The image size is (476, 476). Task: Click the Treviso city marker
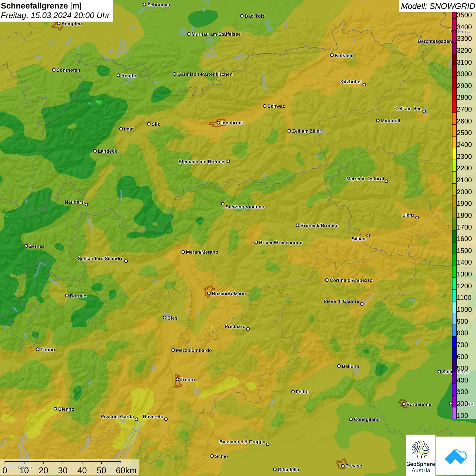pos(343,466)
